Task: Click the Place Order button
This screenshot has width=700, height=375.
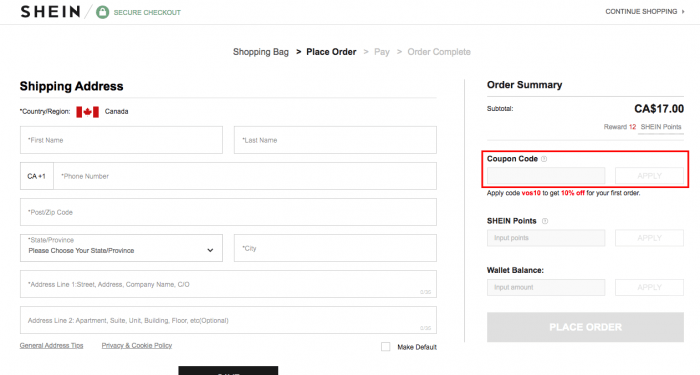Action: (x=585, y=327)
